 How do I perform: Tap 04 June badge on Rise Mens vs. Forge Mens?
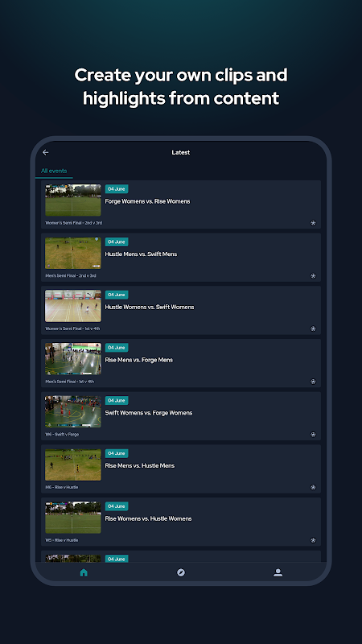(117, 348)
